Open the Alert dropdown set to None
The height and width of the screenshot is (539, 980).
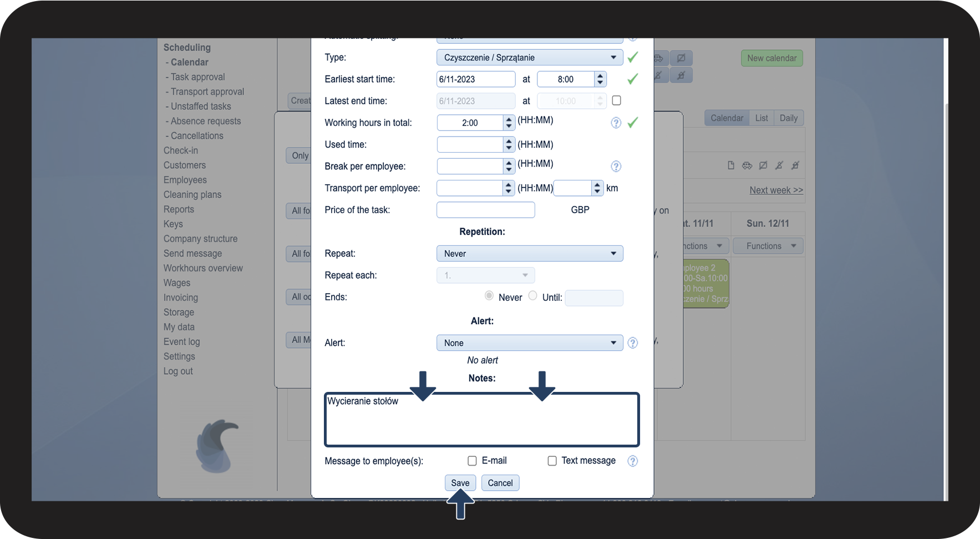pyautogui.click(x=530, y=343)
